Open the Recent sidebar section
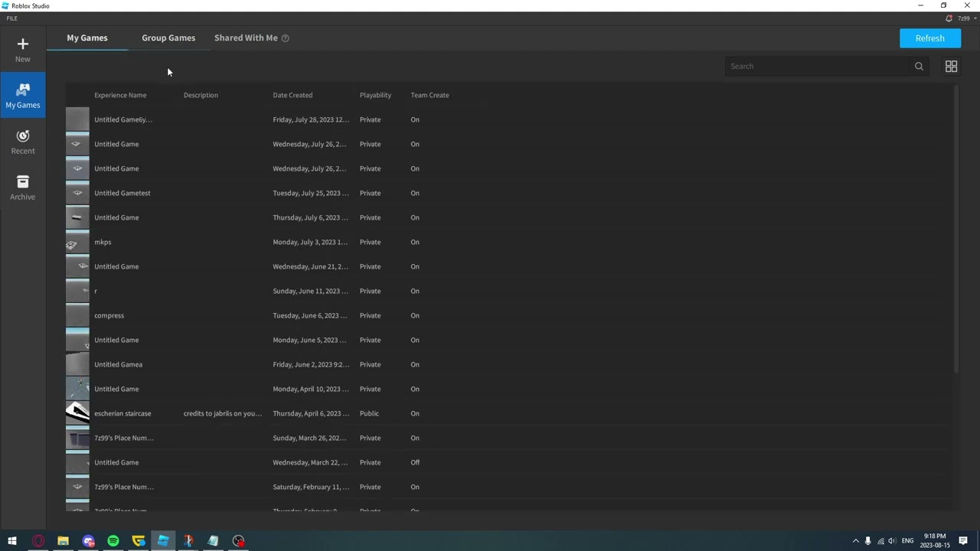The width and height of the screenshot is (980, 551). point(23,142)
